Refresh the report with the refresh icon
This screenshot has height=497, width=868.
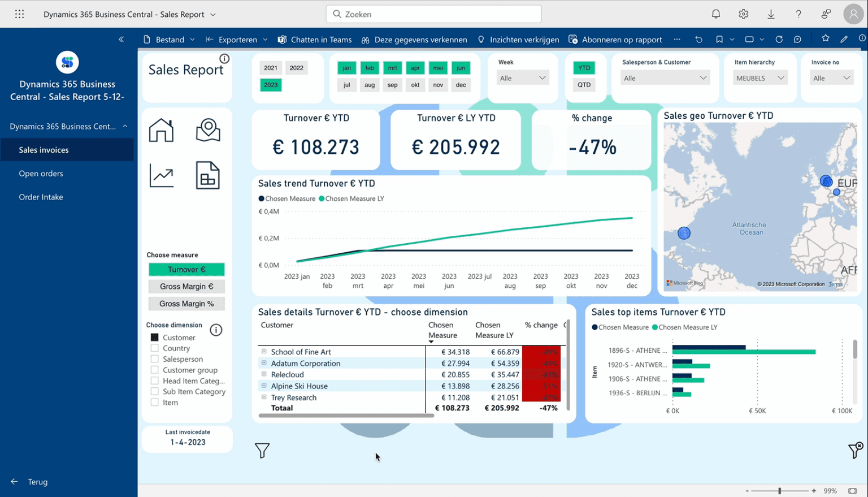click(779, 40)
